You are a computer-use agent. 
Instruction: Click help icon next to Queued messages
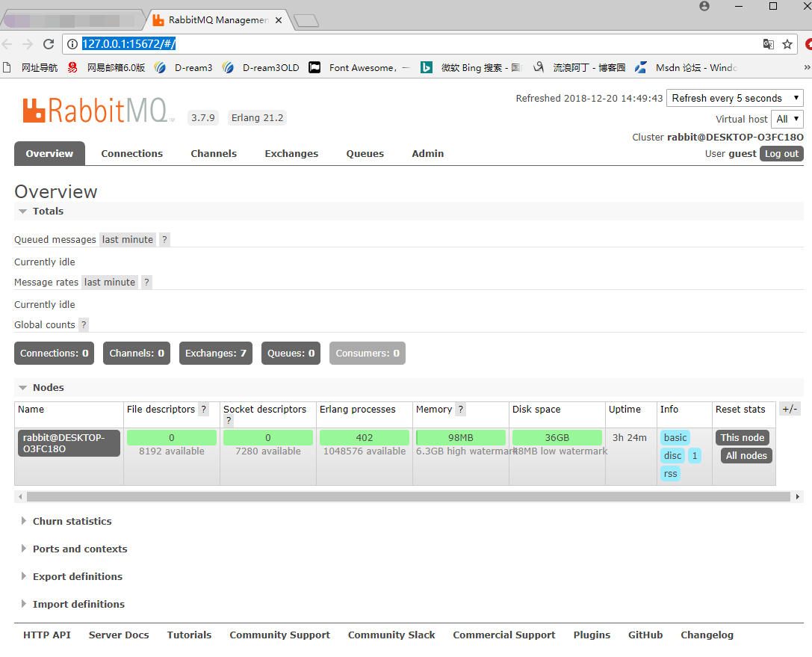click(x=164, y=239)
